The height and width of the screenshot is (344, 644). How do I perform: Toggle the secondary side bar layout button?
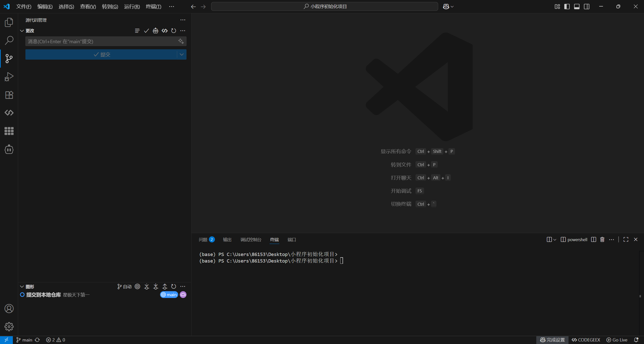click(587, 7)
